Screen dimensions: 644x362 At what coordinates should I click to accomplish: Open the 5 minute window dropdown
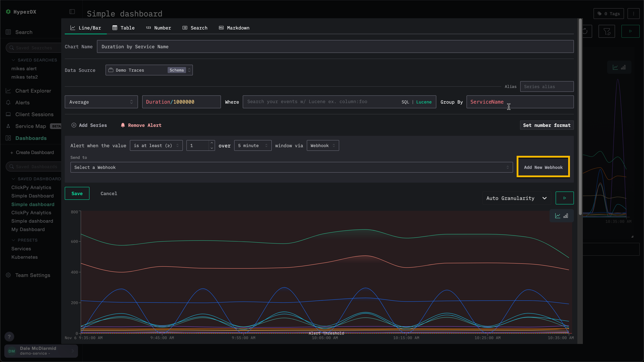pyautogui.click(x=252, y=146)
